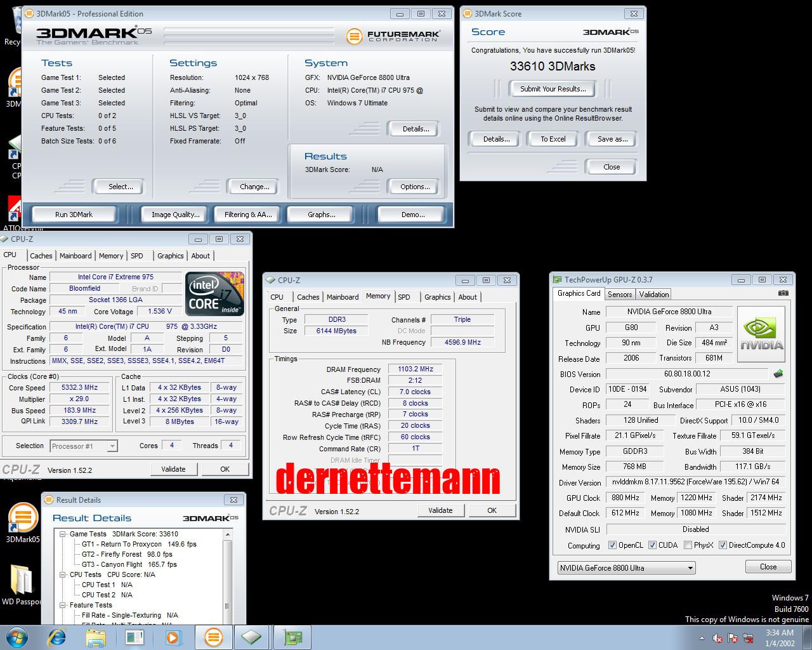Launch Internet Explorer from the taskbar
The height and width of the screenshot is (650, 812).
point(57,637)
